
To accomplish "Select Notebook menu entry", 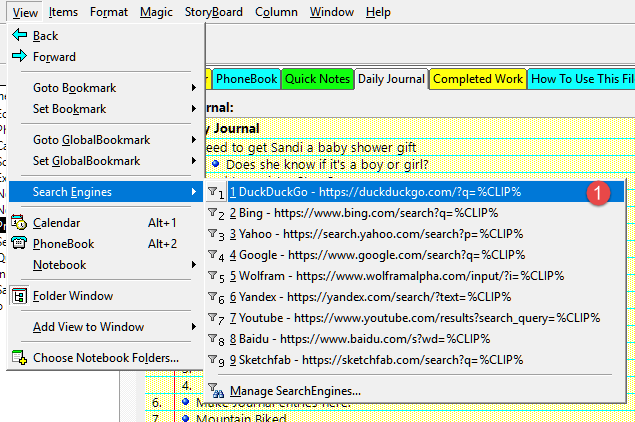I will 106,265.
